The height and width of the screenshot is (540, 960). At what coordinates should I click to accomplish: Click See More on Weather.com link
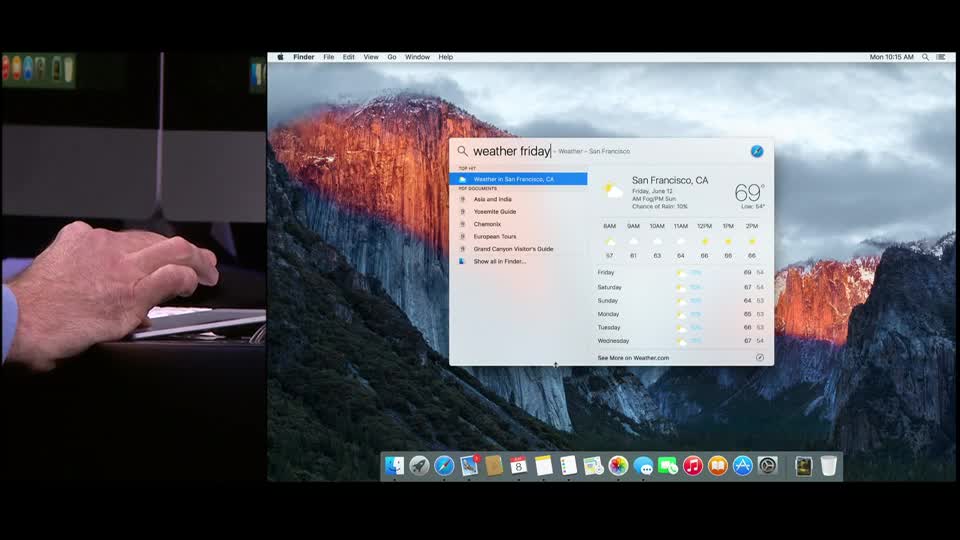click(633, 357)
